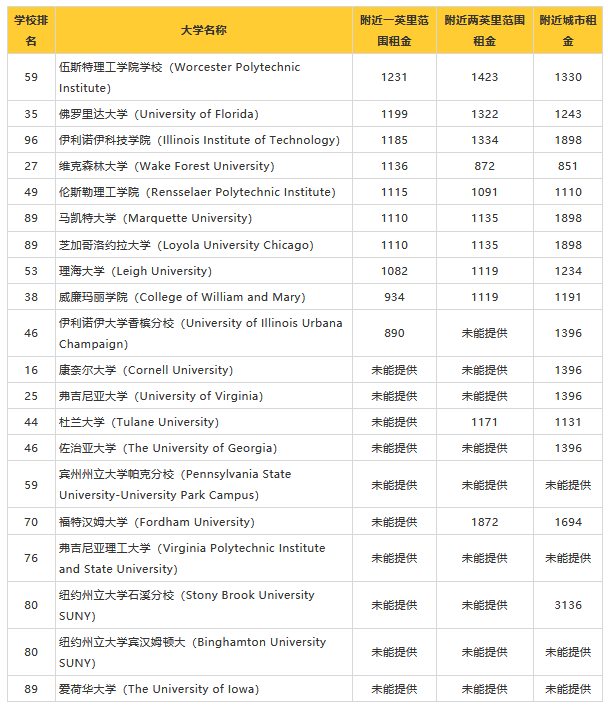Click the 1131 city rent value
This screenshot has width=608, height=711.
pyautogui.click(x=568, y=422)
